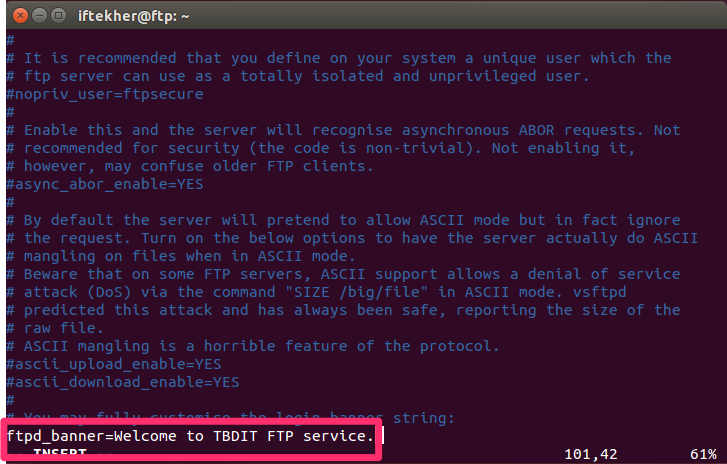The width and height of the screenshot is (727, 464).
Task: Maximize the terminal window
Action: coord(58,16)
